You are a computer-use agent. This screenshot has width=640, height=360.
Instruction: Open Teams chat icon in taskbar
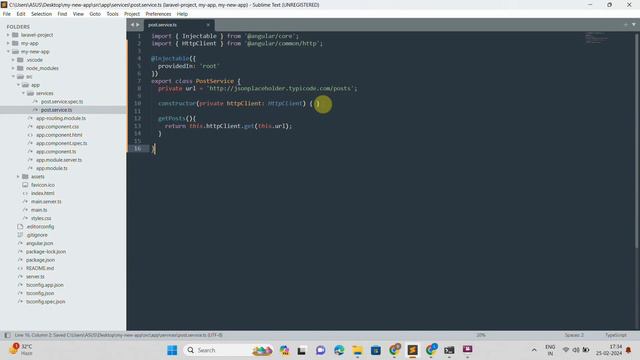click(x=320, y=350)
